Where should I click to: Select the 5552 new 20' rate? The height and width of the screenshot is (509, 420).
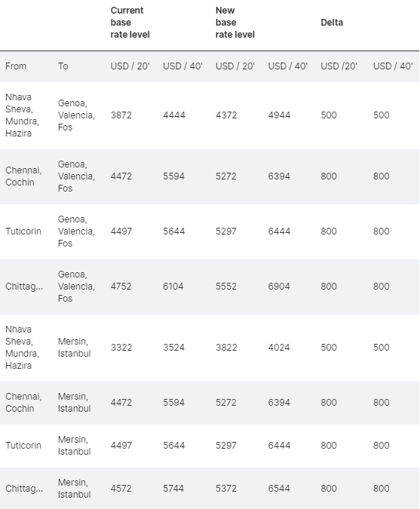[x=226, y=287]
